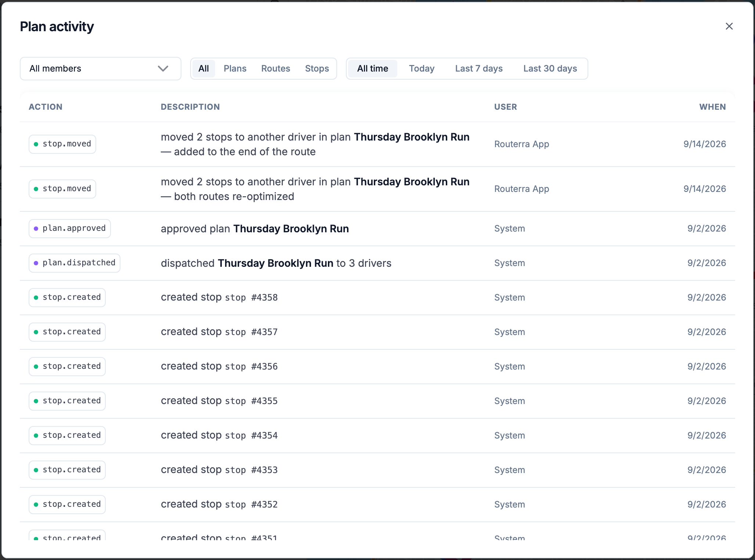This screenshot has width=755, height=560.
Task: Switch to the Stops filter tab
Action: pyautogui.click(x=317, y=69)
